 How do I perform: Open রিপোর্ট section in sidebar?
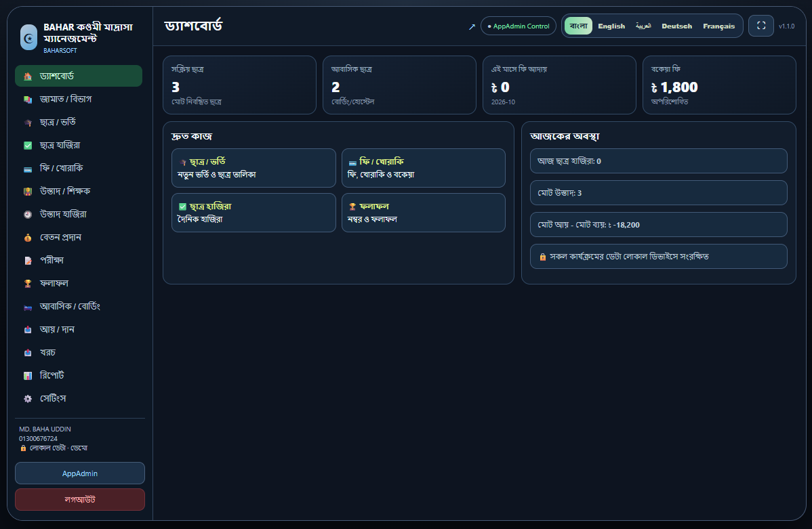(x=79, y=375)
